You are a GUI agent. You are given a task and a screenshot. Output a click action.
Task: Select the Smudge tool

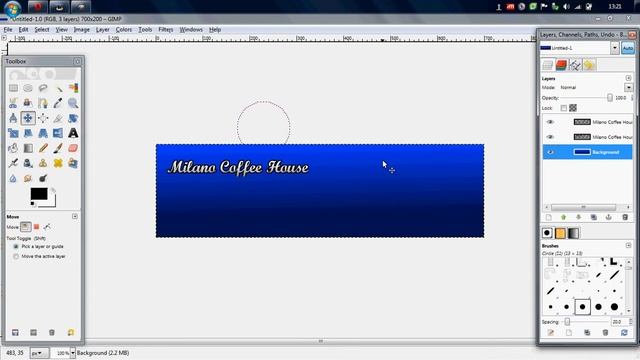point(28,178)
